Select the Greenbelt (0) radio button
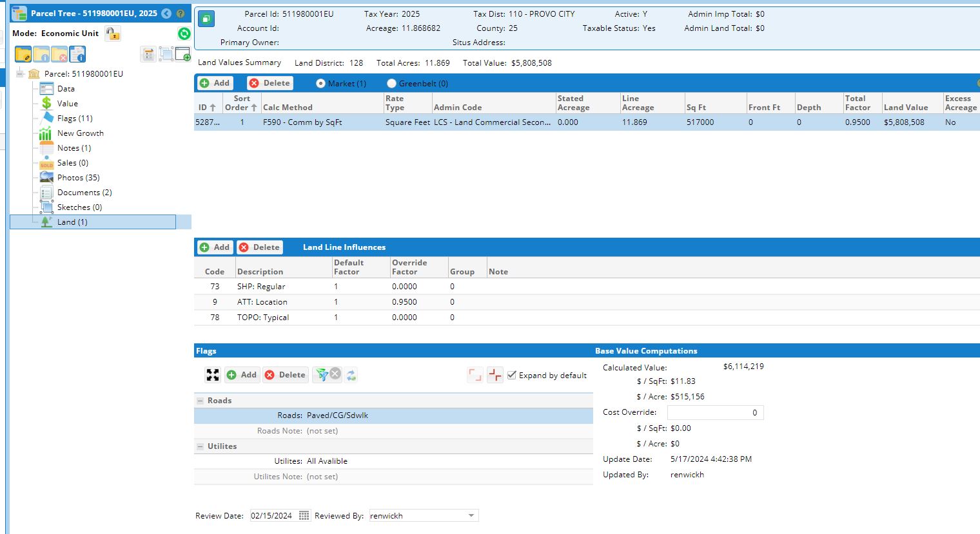The width and height of the screenshot is (980, 534). pos(391,83)
